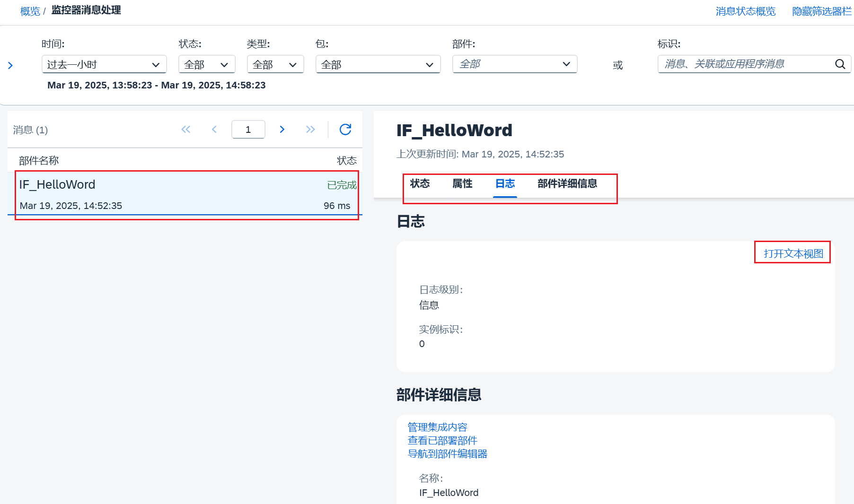The height and width of the screenshot is (504, 854).
Task: Switch to the 属性 tab
Action: tap(462, 184)
